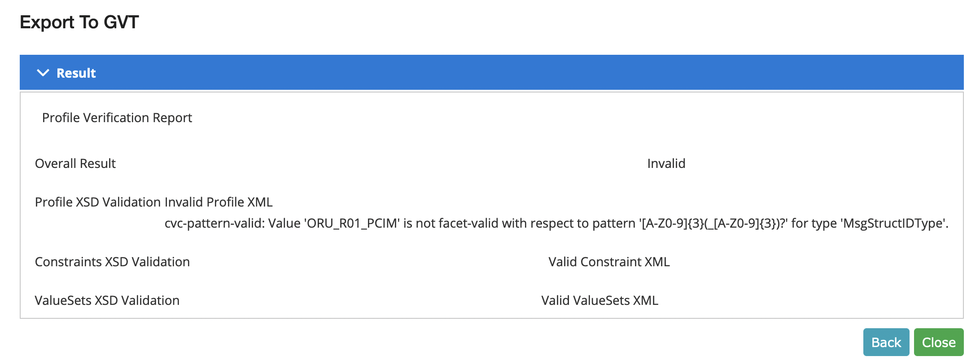980x361 pixels.
Task: Select the Overall Result row
Action: (x=75, y=163)
